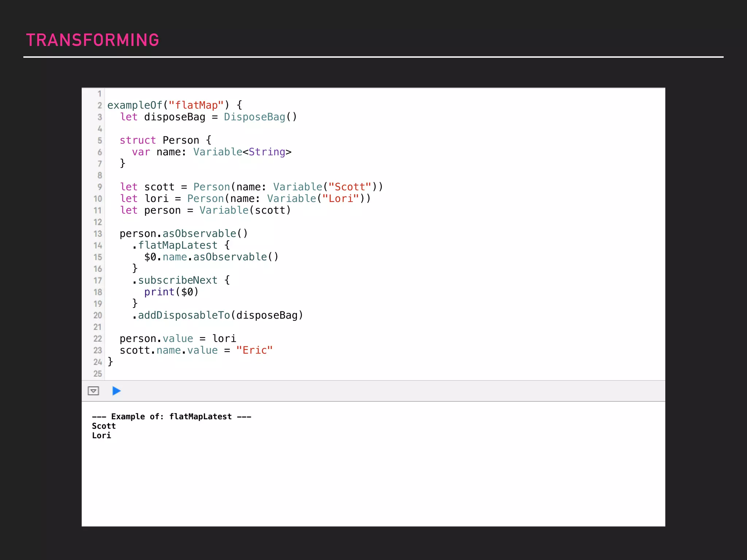Screen dimensions: 747x560
Task: Click line number 2 in gutter
Action: [x=99, y=105]
